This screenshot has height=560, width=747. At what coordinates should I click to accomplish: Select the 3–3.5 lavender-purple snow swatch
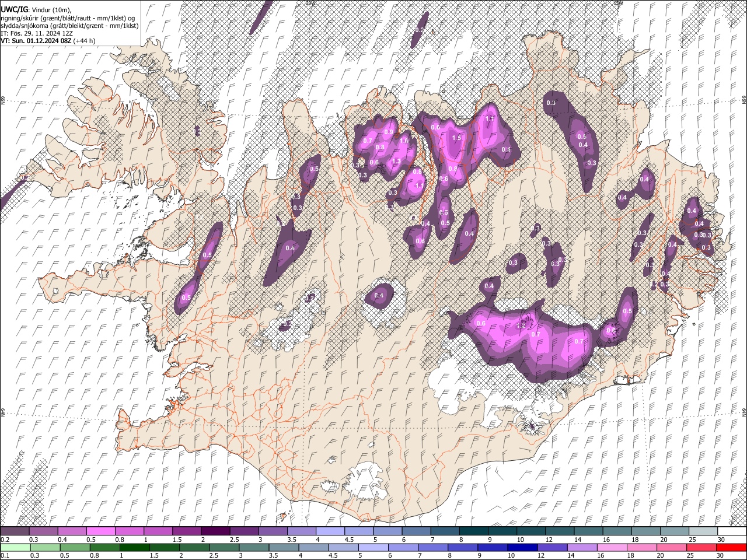[273, 531]
